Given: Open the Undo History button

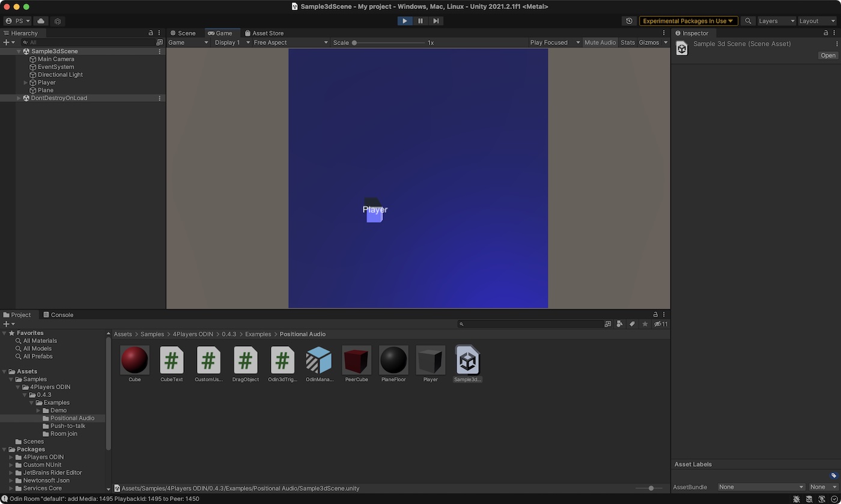Looking at the screenshot, I should (629, 21).
